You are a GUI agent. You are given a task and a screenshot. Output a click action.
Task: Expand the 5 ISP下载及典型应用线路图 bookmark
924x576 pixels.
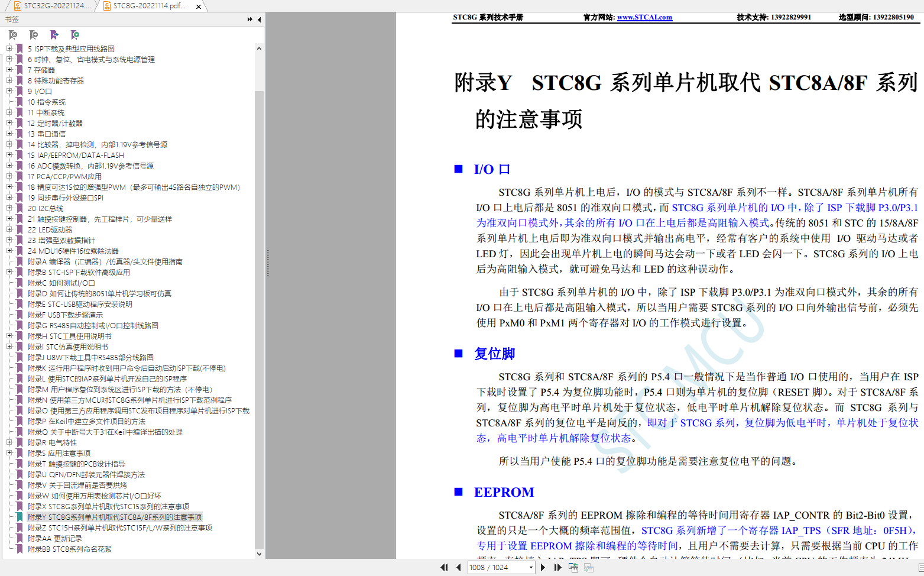[9, 48]
